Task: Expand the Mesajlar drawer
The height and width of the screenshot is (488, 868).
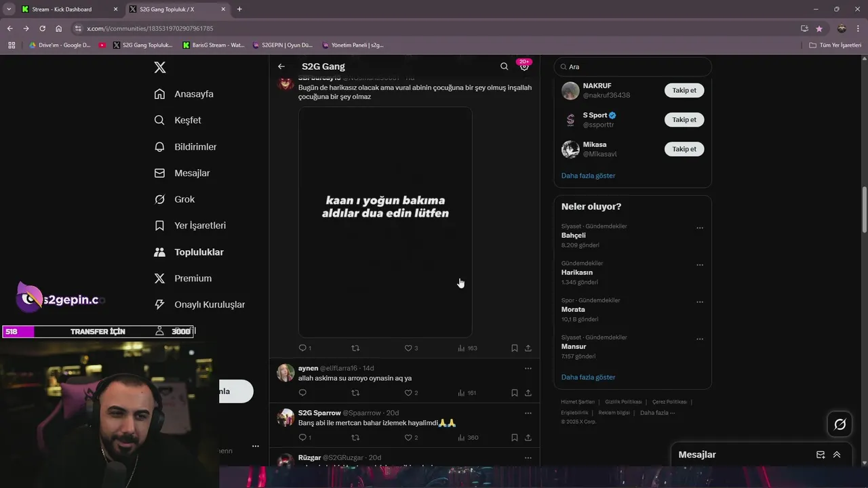Action: pyautogui.click(x=837, y=455)
